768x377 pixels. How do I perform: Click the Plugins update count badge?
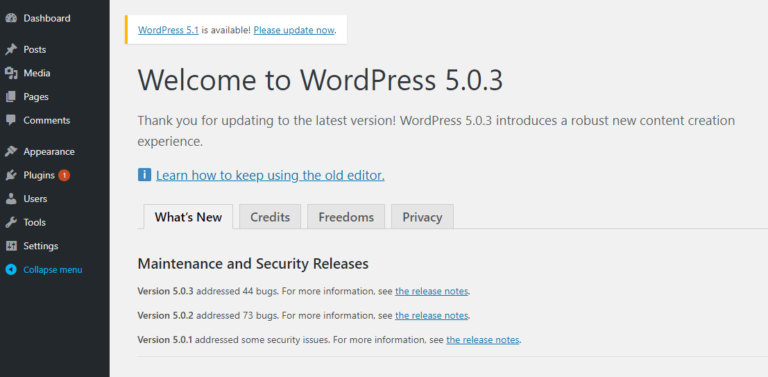pos(64,175)
